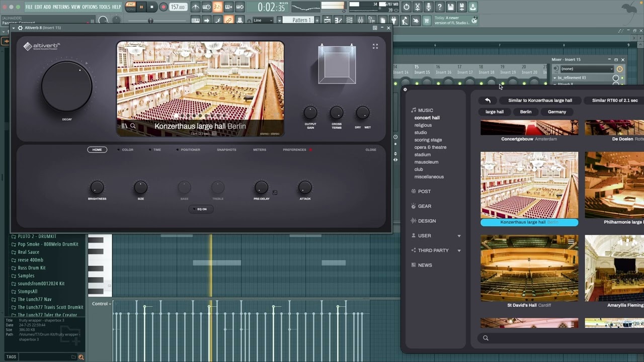Select the 'opera & theatre' category
The width and height of the screenshot is (644, 362).
click(430, 147)
